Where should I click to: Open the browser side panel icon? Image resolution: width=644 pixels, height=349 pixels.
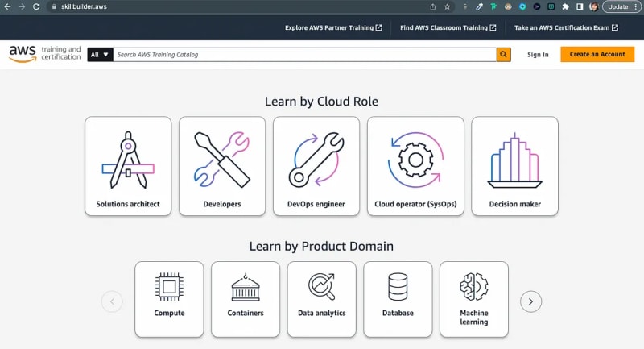[580, 6]
